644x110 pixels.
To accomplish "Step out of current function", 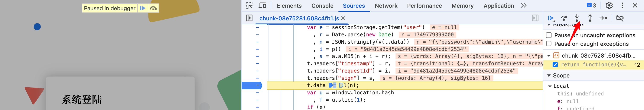I will [590, 18].
